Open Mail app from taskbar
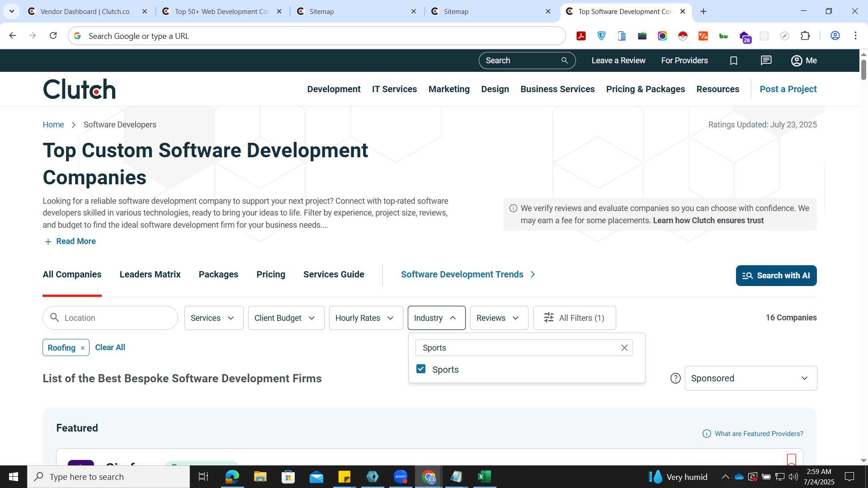868x488 pixels. click(316, 477)
